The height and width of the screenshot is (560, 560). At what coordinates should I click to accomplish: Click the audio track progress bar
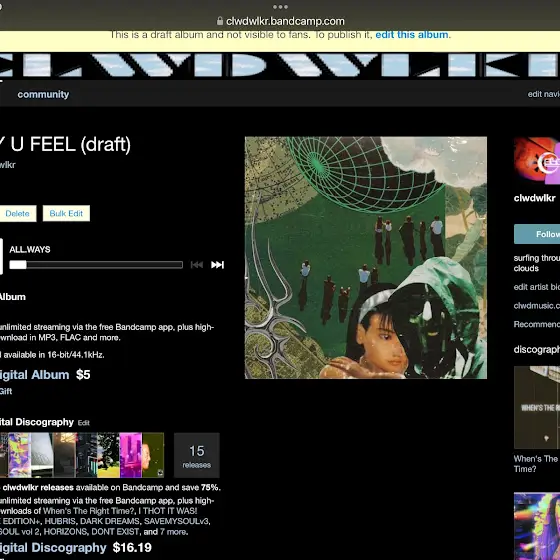coord(96,265)
